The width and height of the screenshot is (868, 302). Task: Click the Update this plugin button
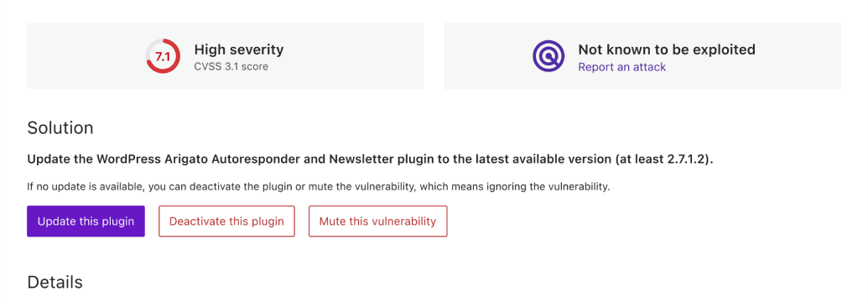pyautogui.click(x=86, y=221)
